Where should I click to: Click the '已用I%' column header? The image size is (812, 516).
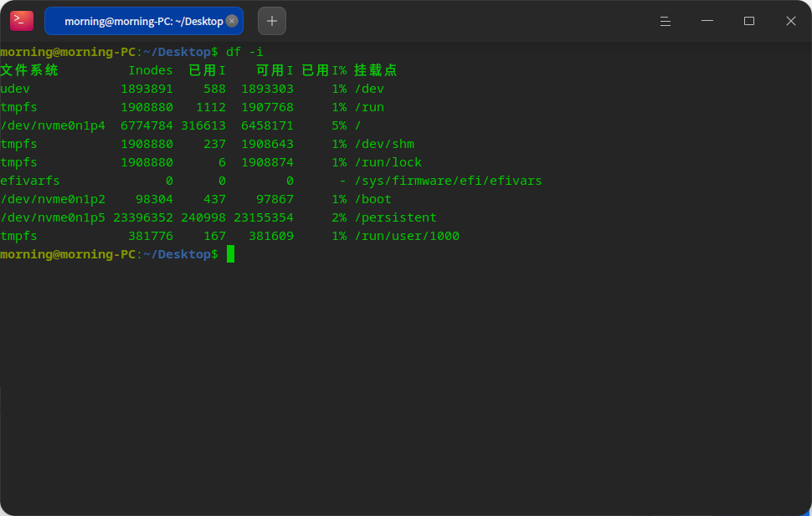coord(324,70)
